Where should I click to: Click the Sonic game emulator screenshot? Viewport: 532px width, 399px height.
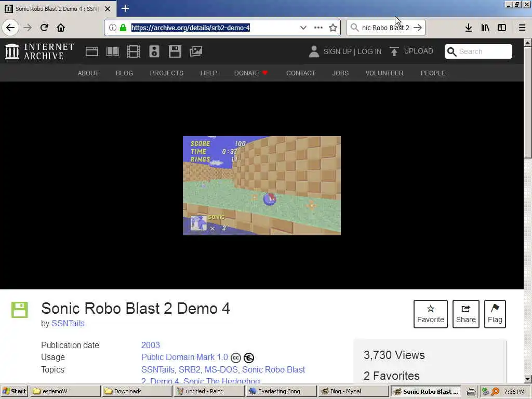(262, 185)
